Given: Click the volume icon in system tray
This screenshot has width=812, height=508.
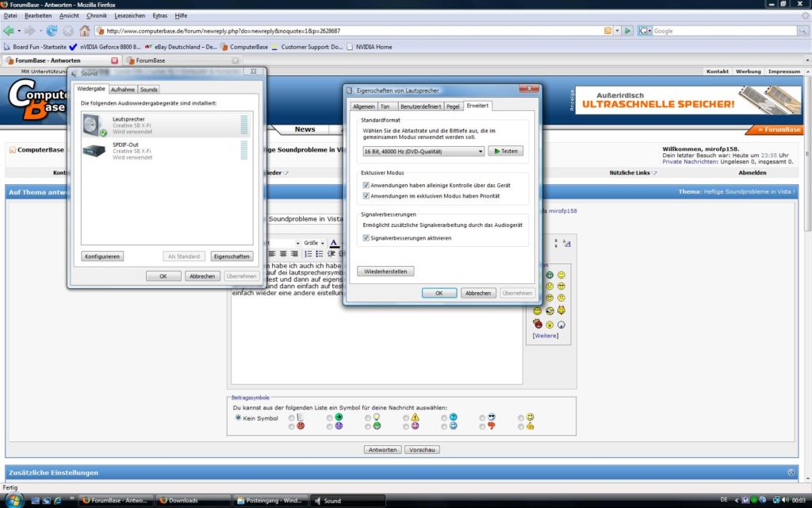Looking at the screenshot, I should coord(786,500).
